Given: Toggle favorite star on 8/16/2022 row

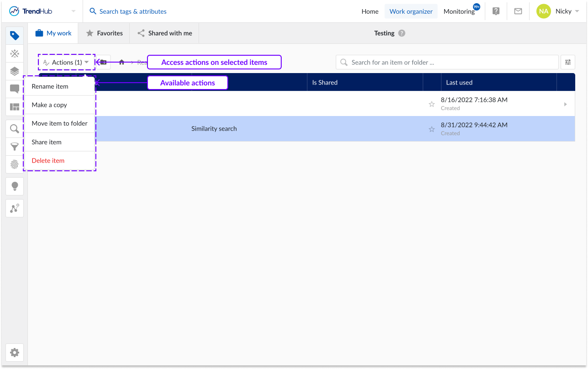Looking at the screenshot, I should (x=431, y=104).
